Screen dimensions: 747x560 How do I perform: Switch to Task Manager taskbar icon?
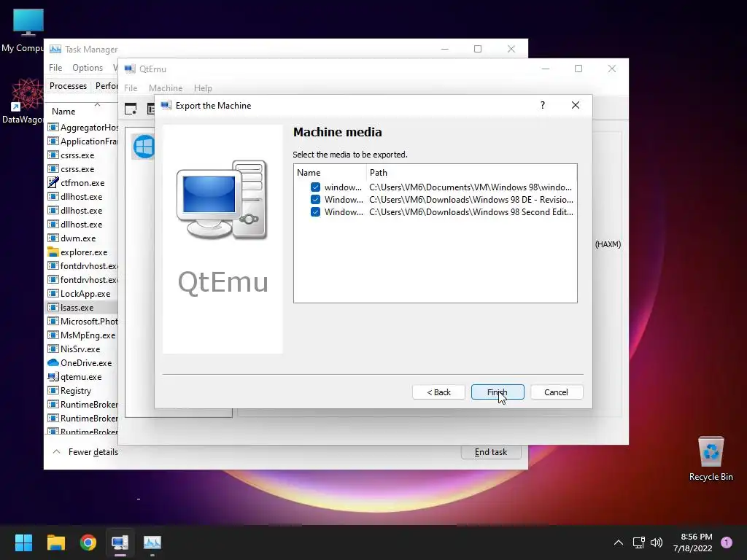pyautogui.click(x=152, y=542)
